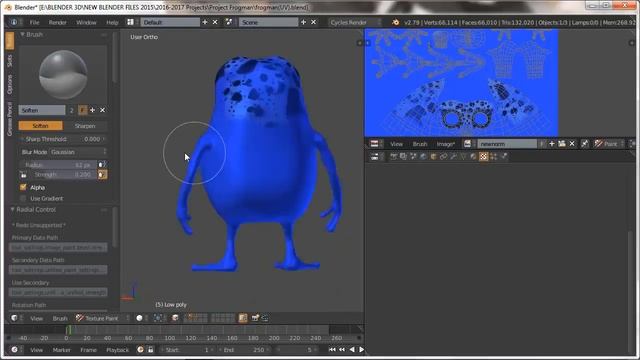Image resolution: width=640 pixels, height=360 pixels.
Task: Play the animation in reverse
Action: click(x=352, y=350)
